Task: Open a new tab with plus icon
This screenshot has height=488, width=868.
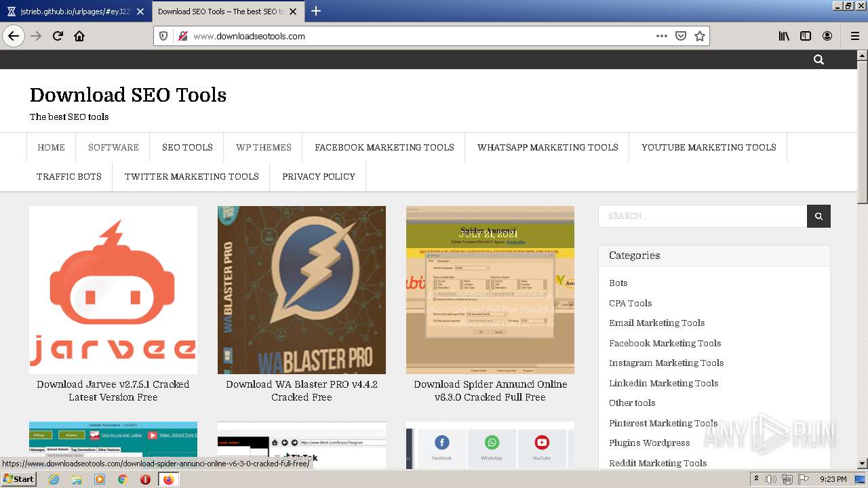Action: coord(316,11)
